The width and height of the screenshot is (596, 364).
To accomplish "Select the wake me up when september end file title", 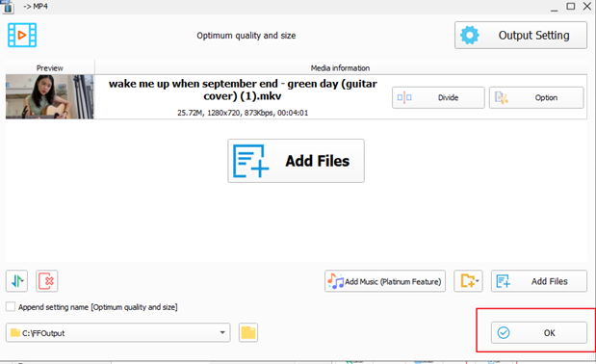I will (243, 90).
